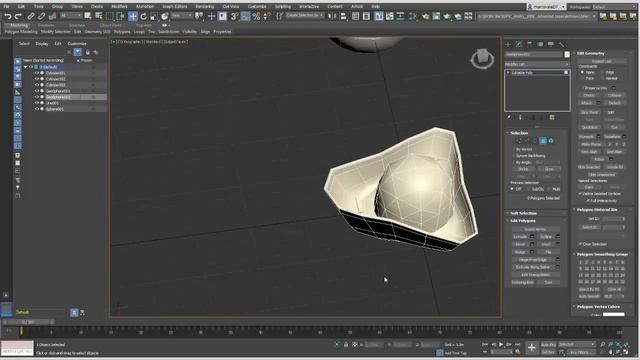The width and height of the screenshot is (640, 360).
Task: Collapse Polygon: Smoothing Groups rollout
Action: click(x=602, y=254)
